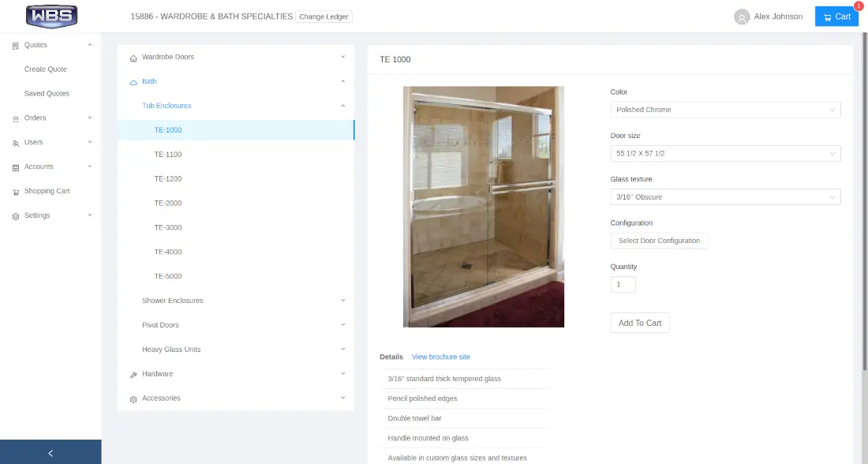Viewport: 868px width, 464px height.
Task: Open the Cart button in header
Action: click(836, 17)
